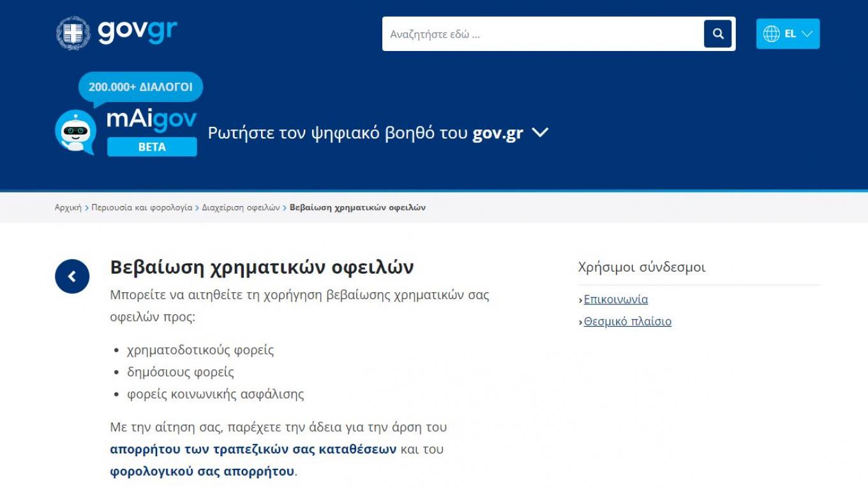This screenshot has width=868, height=488.
Task: Click the Greek national emblem logo
Action: click(x=73, y=33)
